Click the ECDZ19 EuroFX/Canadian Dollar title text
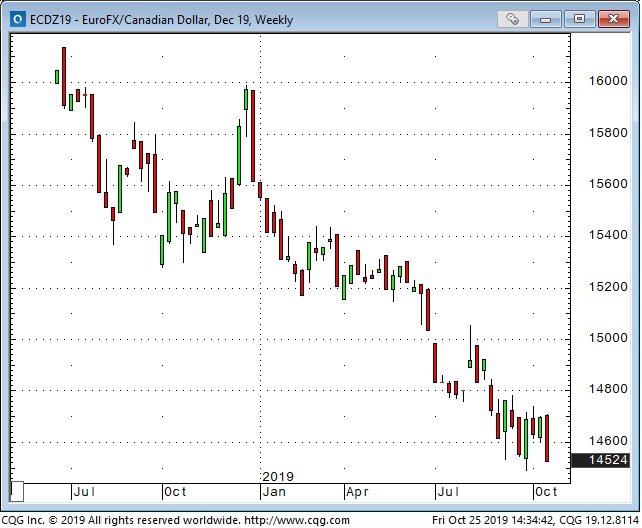Screen dimensions: 642x528 pyautogui.click(x=161, y=20)
